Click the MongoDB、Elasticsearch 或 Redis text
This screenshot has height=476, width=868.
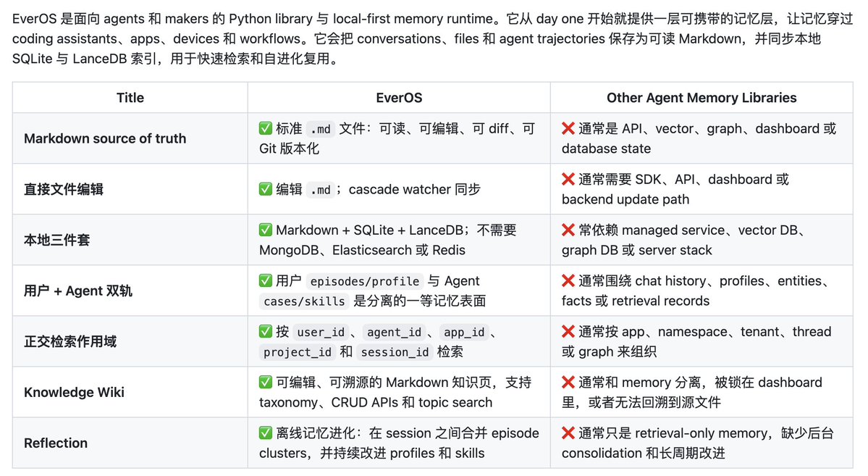tap(362, 251)
